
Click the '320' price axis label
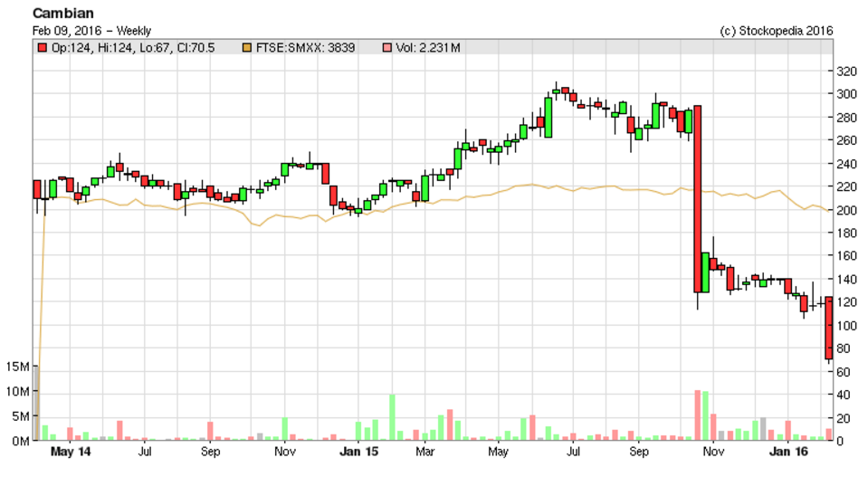point(846,72)
